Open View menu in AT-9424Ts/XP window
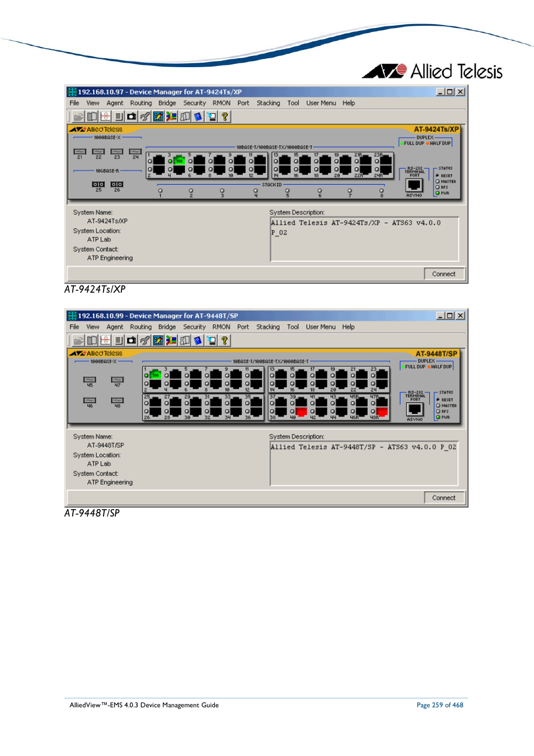The width and height of the screenshot is (534, 756). click(93, 103)
